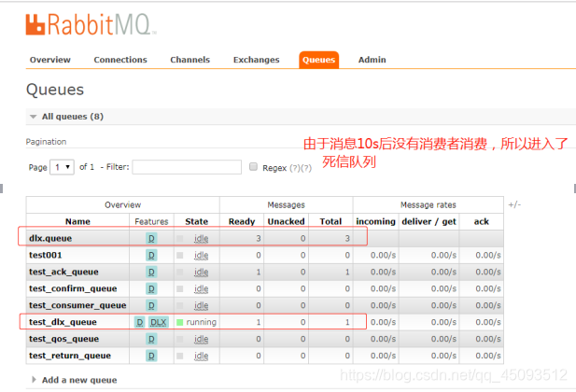Open the second Regex (?) help link

305,168
